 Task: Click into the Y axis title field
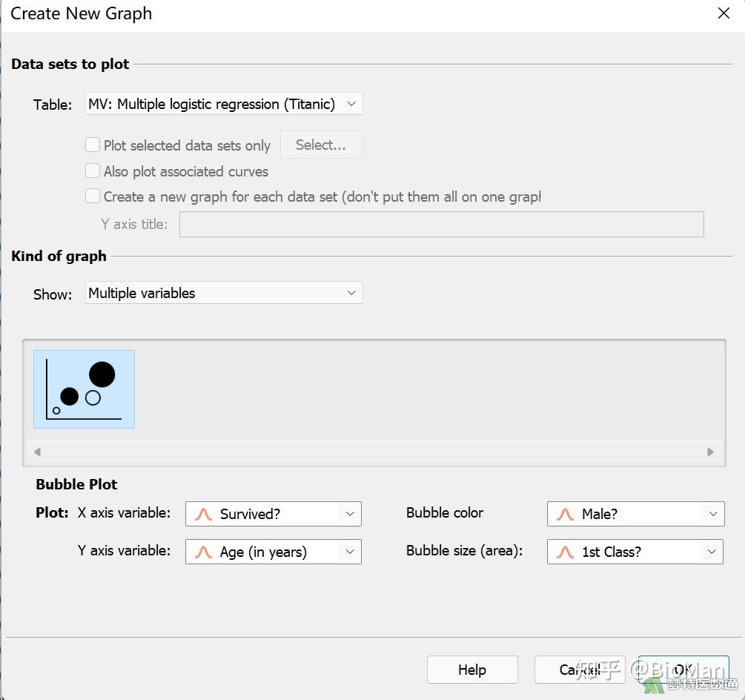(x=441, y=224)
